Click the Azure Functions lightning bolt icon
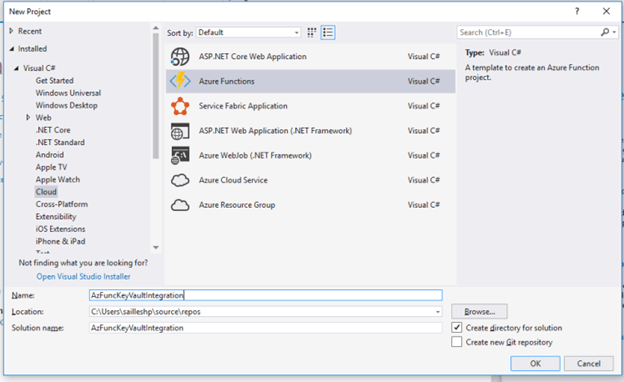Image resolution: width=624 pixels, height=382 pixels. tap(180, 81)
